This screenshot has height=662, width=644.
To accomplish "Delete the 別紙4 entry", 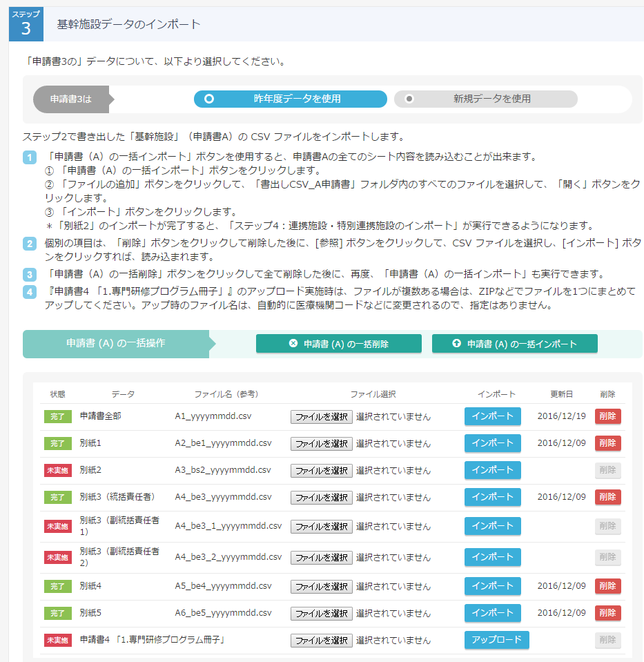I will 607,586.
